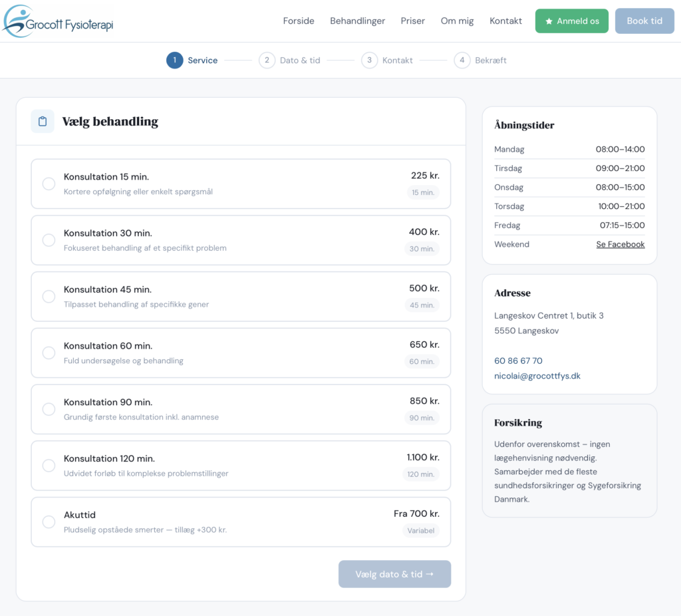681x616 pixels.
Task: Click the Bekræft step label
Action: [490, 61]
